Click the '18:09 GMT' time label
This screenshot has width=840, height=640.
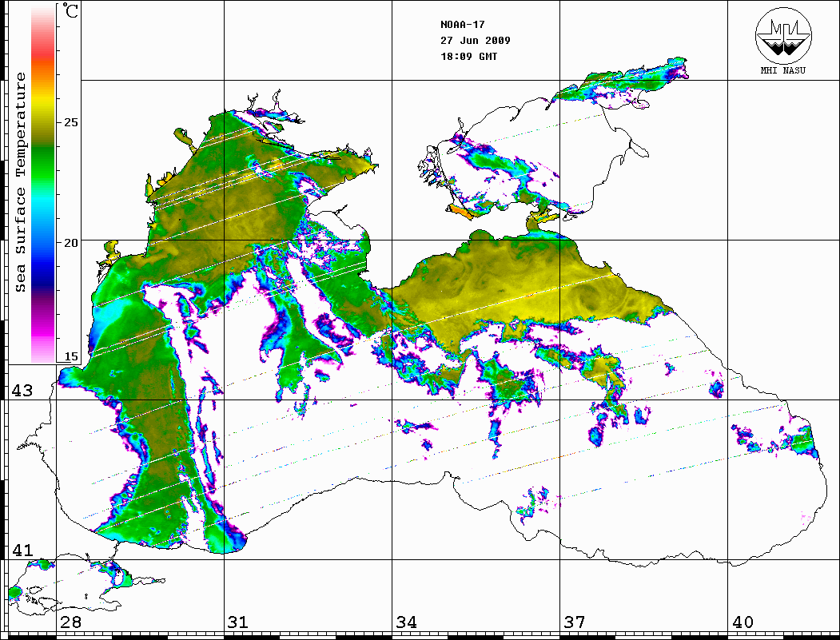[x=469, y=57]
